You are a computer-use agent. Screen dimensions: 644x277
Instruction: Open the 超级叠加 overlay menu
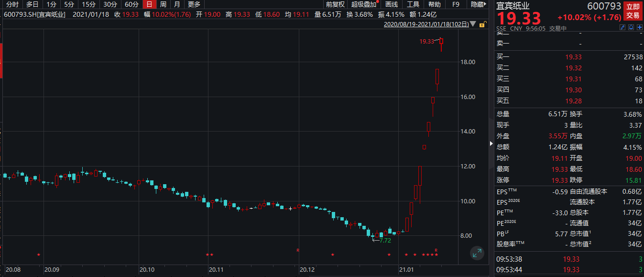pos(364,4)
